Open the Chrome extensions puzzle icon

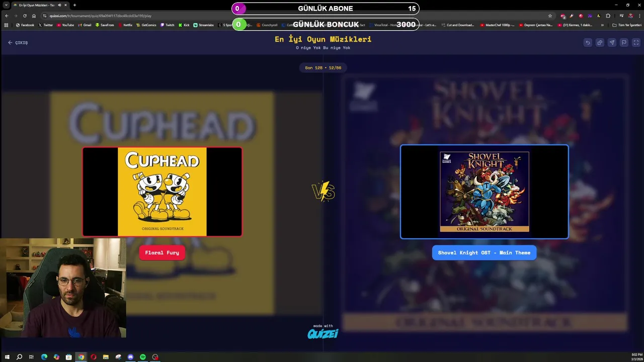(x=608, y=16)
